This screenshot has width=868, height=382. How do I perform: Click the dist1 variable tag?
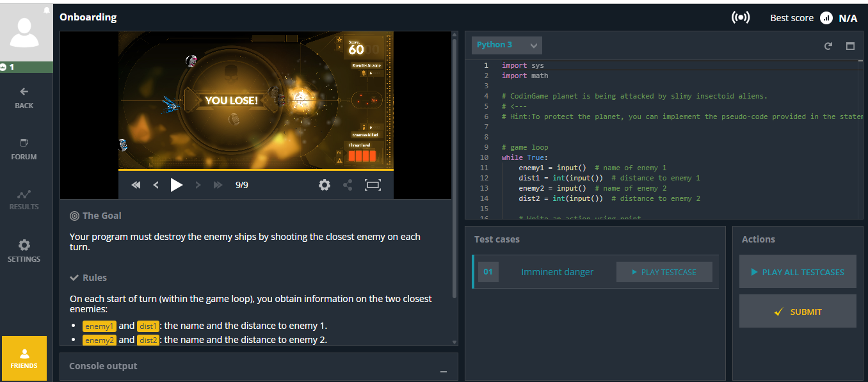click(x=148, y=326)
